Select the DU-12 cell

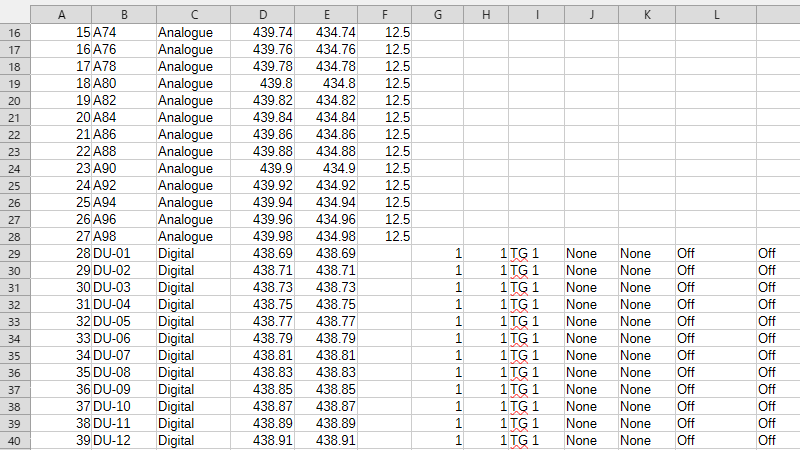(x=123, y=440)
